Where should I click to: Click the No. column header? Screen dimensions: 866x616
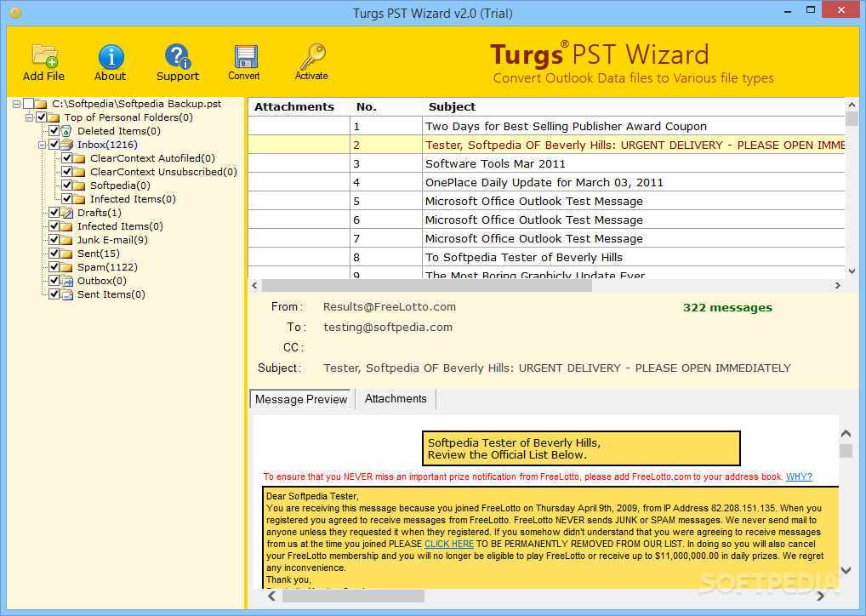click(x=386, y=107)
